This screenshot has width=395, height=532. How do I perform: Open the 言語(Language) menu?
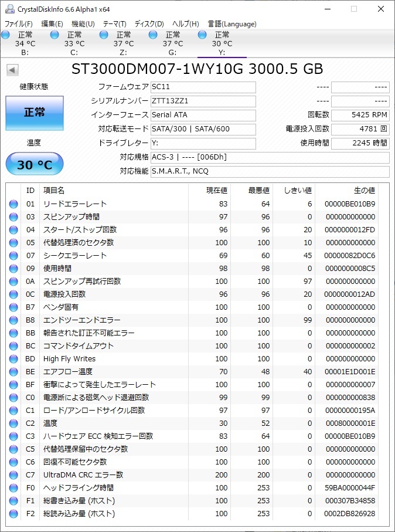coord(232,24)
